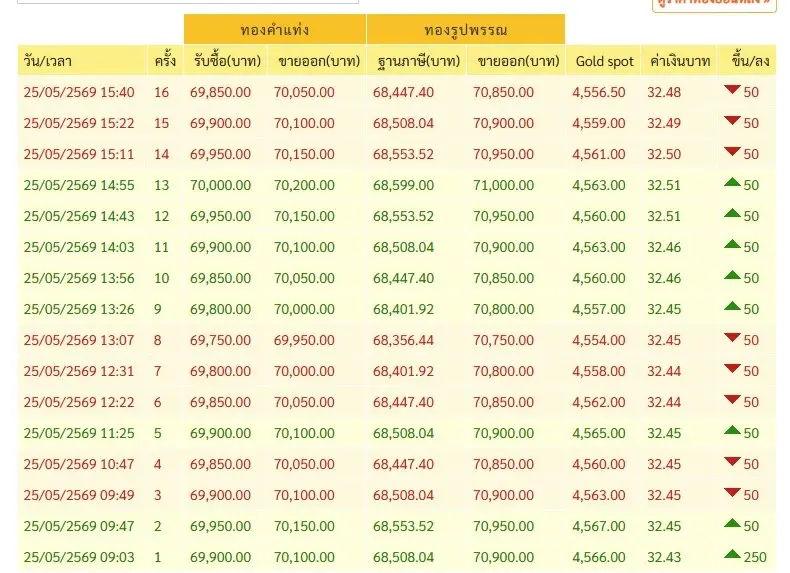Viewport: 790px width, 573px height.
Task: Click Gold spot value 4,561.00
Action: (599, 154)
